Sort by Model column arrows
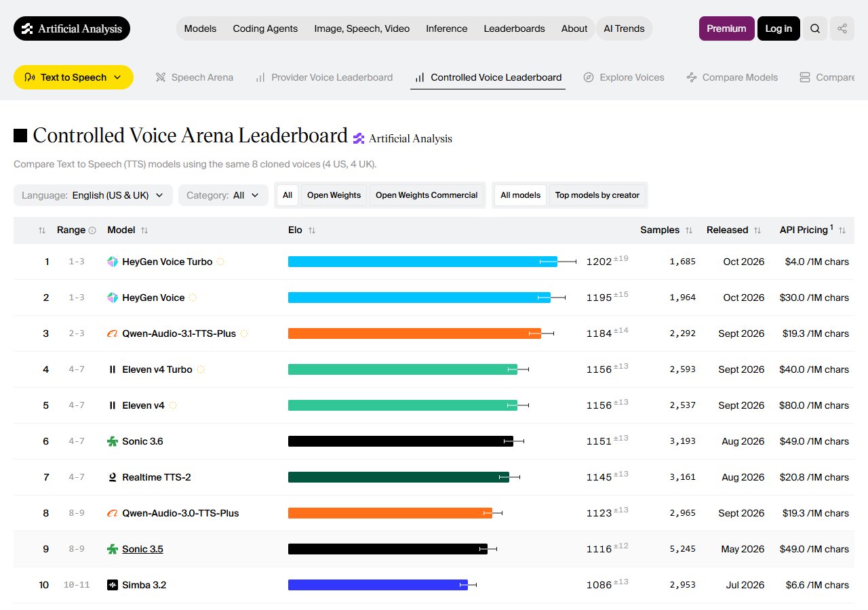The image size is (868, 610). [x=144, y=230]
